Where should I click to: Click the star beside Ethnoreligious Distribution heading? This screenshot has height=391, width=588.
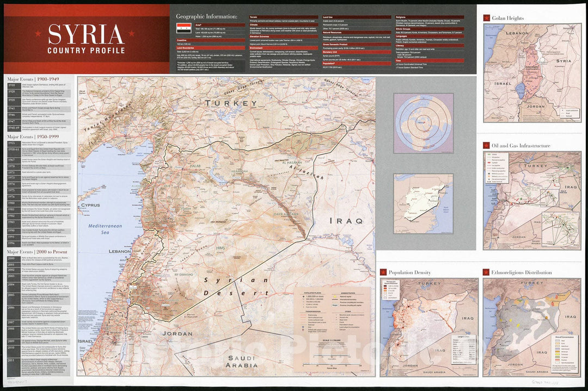pos(486,272)
